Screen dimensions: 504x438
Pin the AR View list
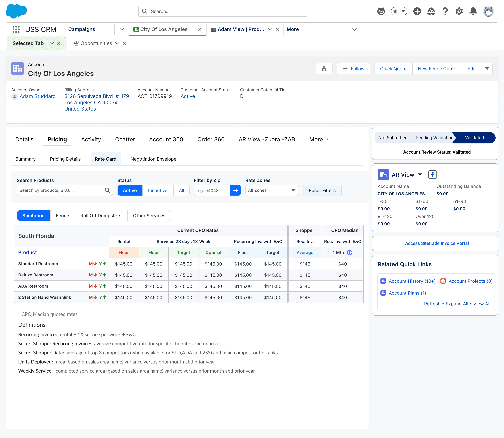pyautogui.click(x=432, y=175)
